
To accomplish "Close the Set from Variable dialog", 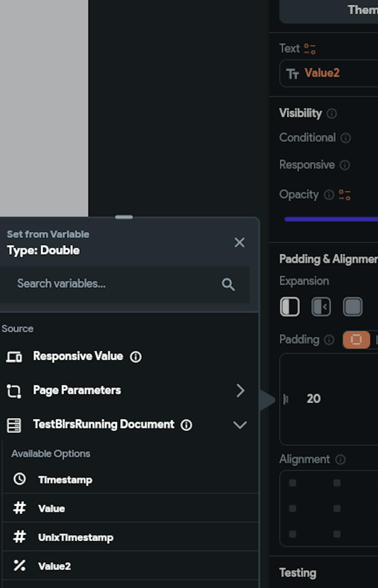I will click(239, 243).
